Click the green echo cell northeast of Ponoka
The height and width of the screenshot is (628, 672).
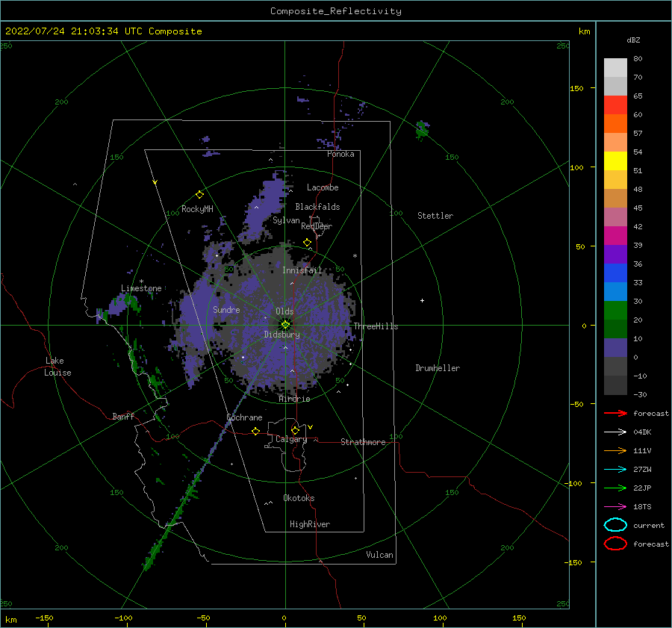point(423,130)
